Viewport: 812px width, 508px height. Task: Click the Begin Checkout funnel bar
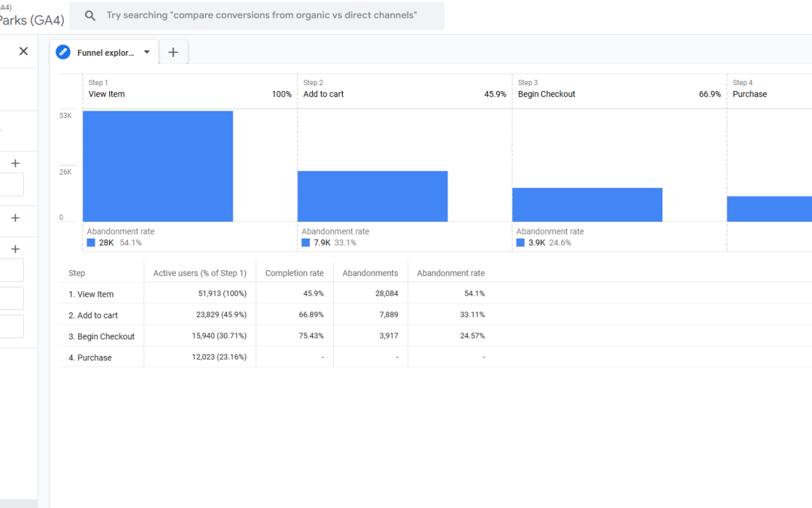coord(587,205)
